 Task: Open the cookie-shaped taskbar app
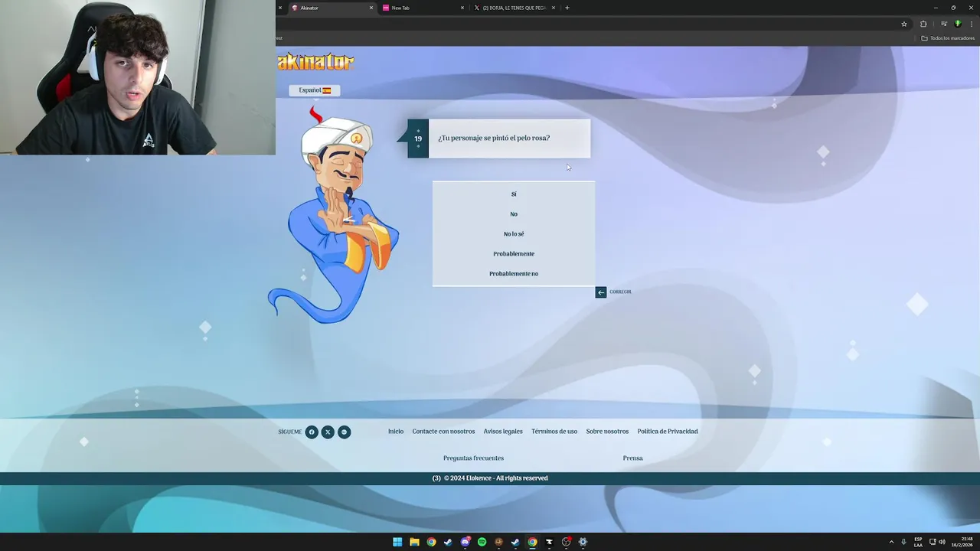[498, 542]
